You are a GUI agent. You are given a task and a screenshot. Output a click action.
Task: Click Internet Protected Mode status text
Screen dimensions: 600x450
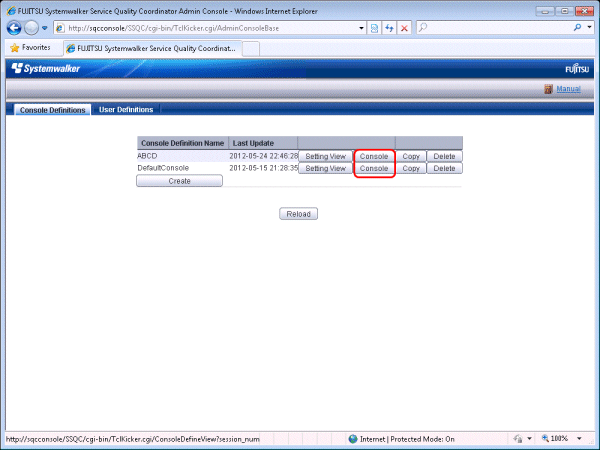[407, 439]
